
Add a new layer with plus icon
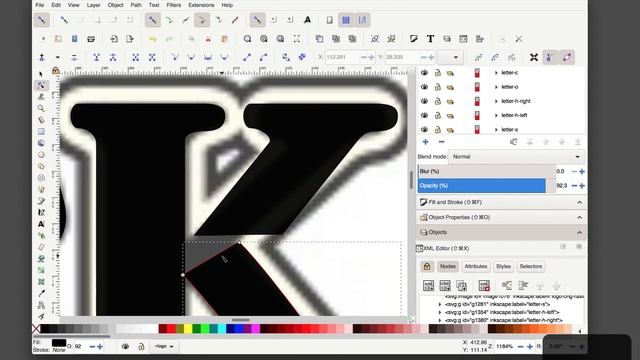click(425, 142)
